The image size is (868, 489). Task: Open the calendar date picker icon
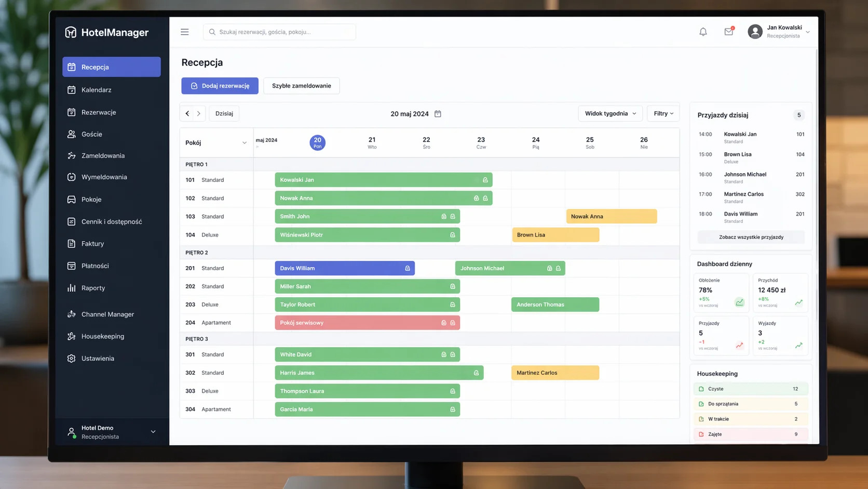point(438,113)
